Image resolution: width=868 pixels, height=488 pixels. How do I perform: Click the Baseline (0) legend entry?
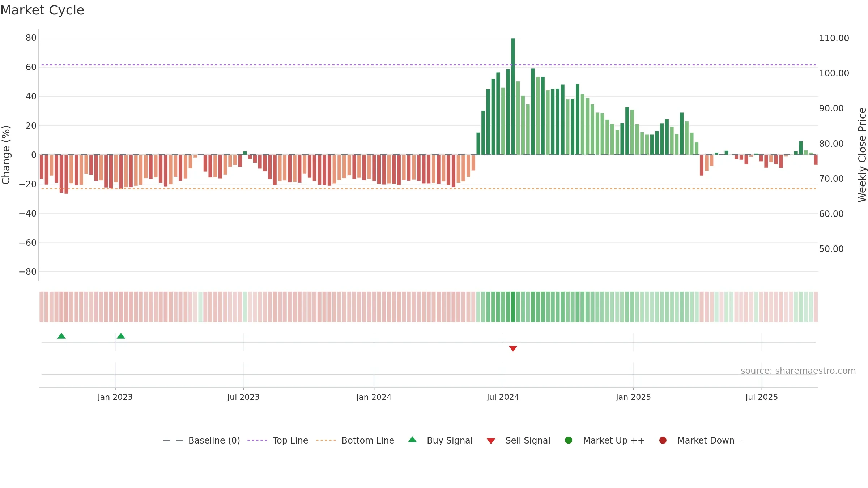pyautogui.click(x=201, y=440)
